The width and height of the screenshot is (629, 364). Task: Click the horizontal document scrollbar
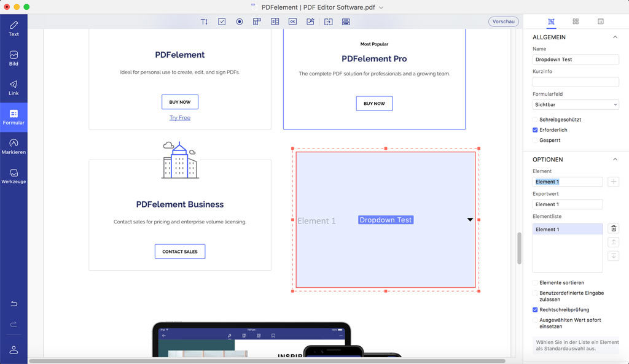(267, 361)
